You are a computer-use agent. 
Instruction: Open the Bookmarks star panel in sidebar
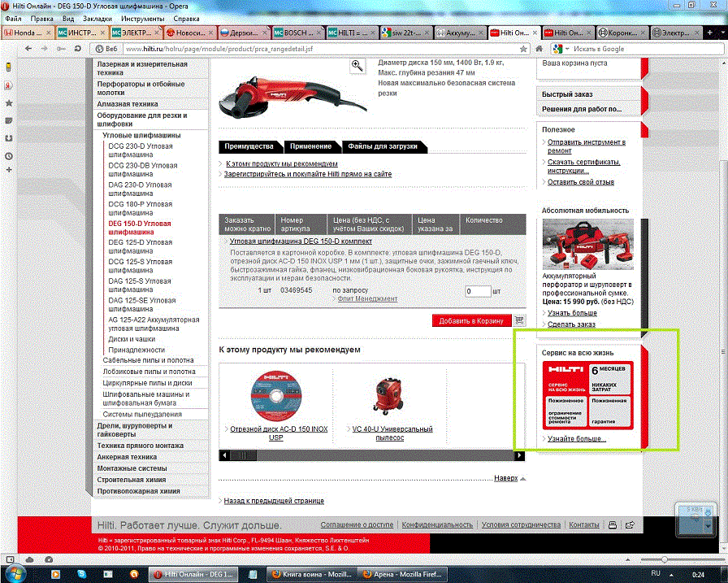pyautogui.click(x=9, y=103)
